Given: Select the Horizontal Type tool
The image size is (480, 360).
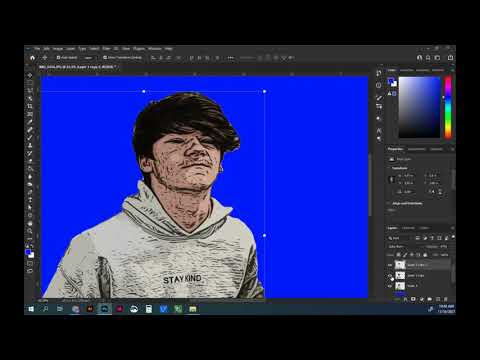Looking at the screenshot, I should [30, 199].
